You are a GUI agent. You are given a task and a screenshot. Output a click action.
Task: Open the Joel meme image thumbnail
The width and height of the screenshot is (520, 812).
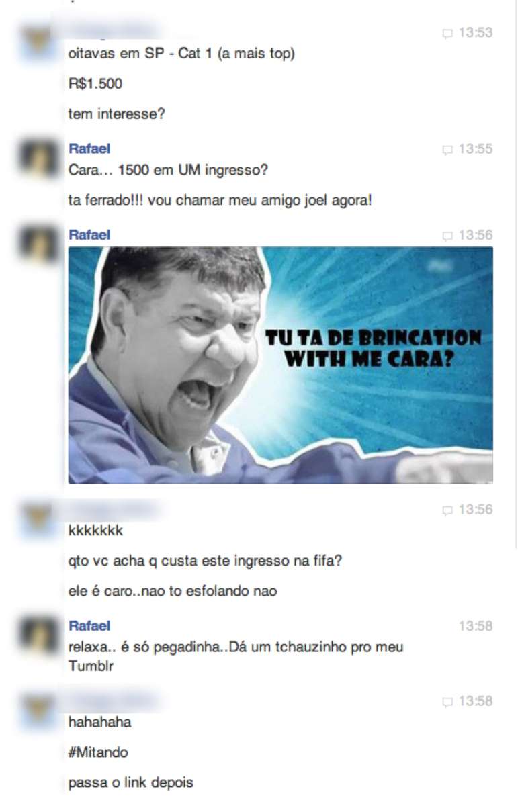pos(281,365)
